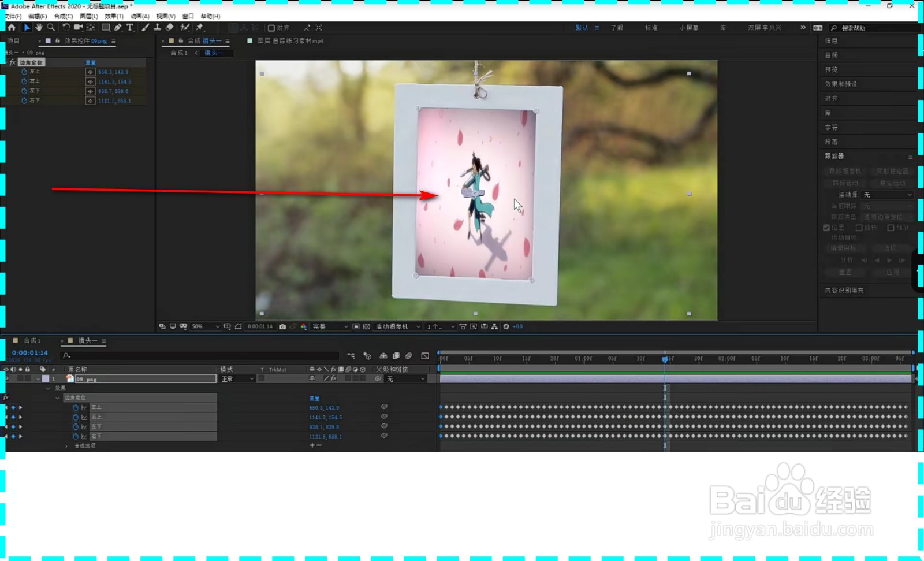Screen dimensions: 924x561
Task: Expand the 效果和预设 panel
Action: pos(841,84)
